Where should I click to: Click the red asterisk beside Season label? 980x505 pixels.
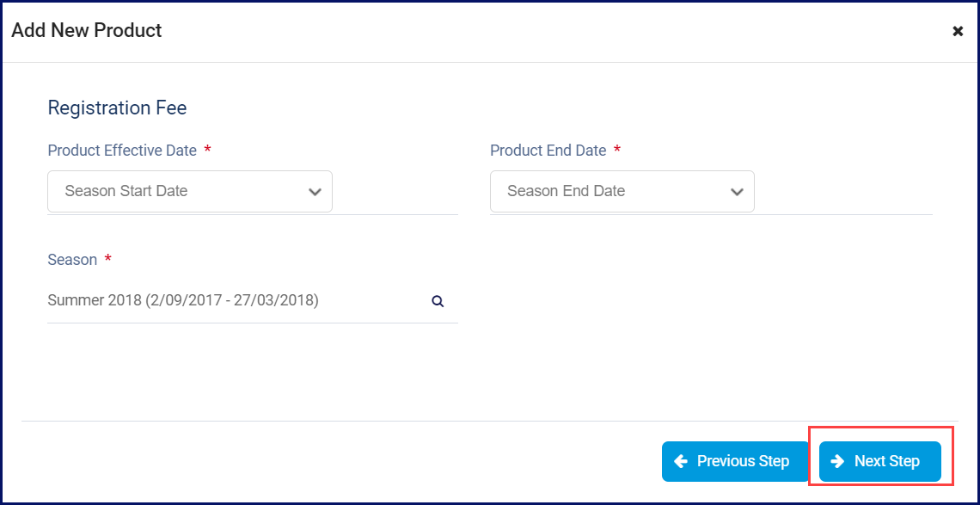[x=107, y=259]
